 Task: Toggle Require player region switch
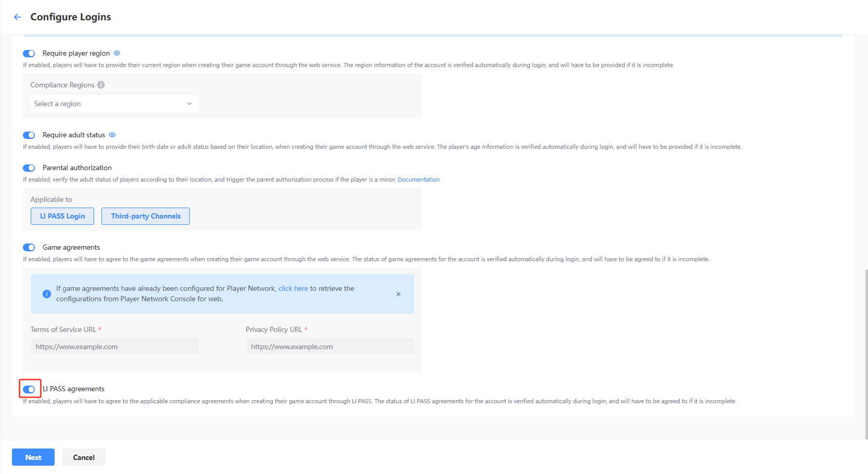click(29, 54)
